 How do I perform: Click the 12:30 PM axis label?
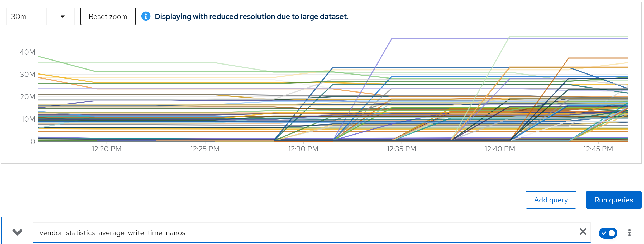tap(303, 149)
